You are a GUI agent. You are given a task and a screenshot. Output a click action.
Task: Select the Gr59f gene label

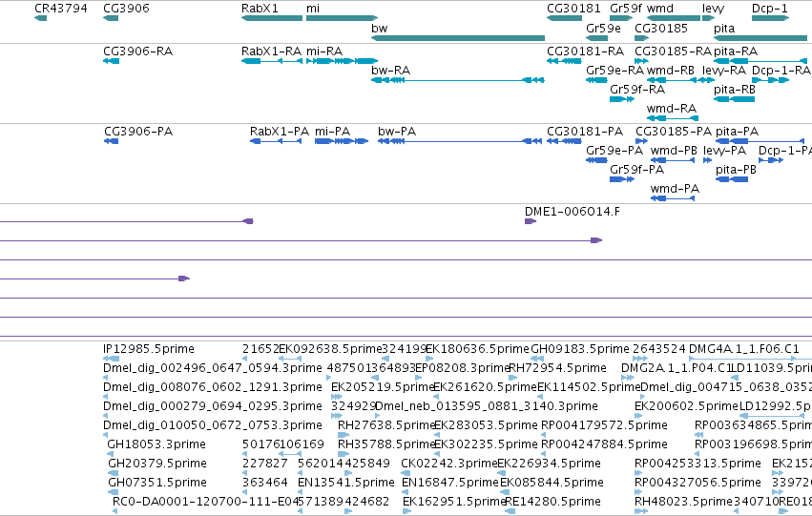pyautogui.click(x=626, y=9)
